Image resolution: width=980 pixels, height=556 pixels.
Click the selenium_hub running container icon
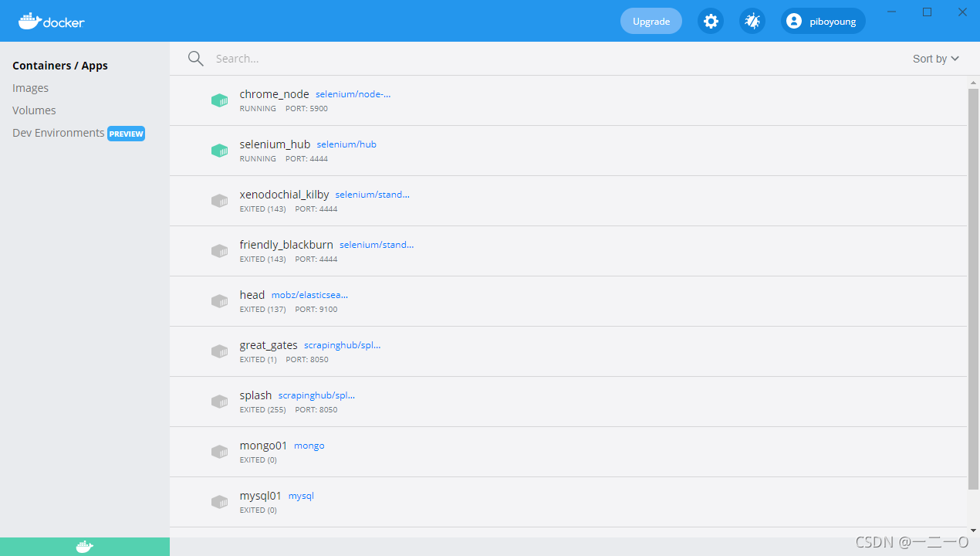coord(220,151)
